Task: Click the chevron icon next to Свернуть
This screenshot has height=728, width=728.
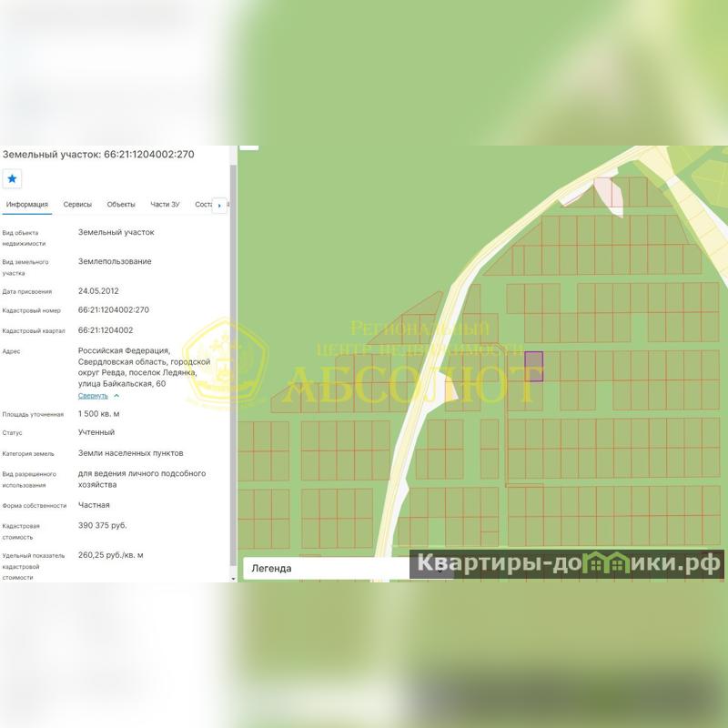Action: coord(116,396)
